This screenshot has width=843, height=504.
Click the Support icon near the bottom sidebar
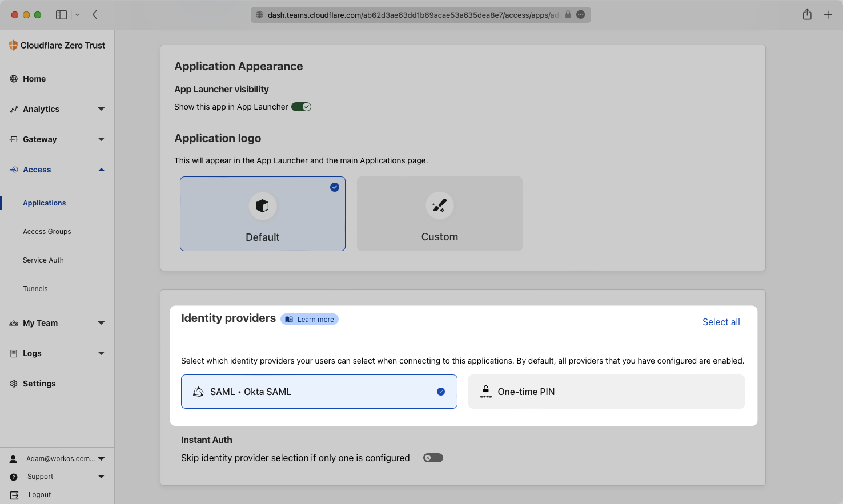tap(14, 477)
